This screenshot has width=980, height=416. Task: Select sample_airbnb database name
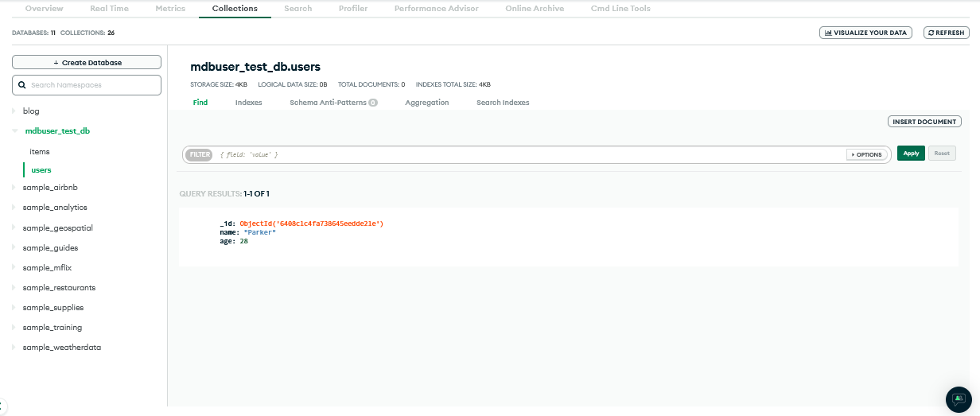tap(50, 188)
